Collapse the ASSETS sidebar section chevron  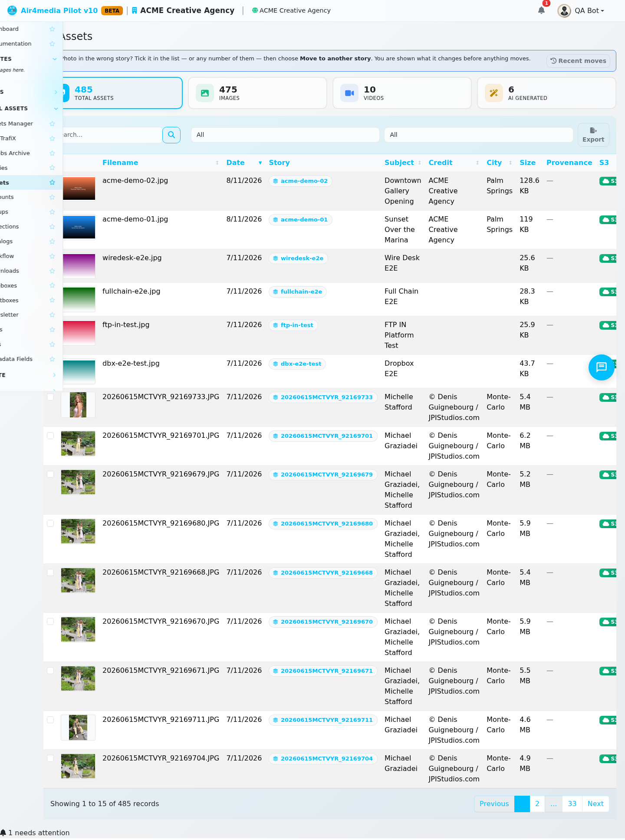click(56, 109)
